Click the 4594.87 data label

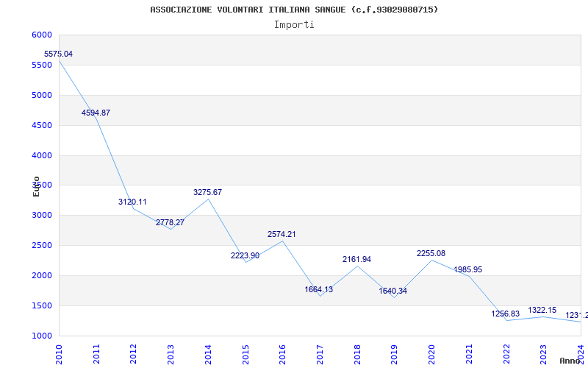click(96, 113)
